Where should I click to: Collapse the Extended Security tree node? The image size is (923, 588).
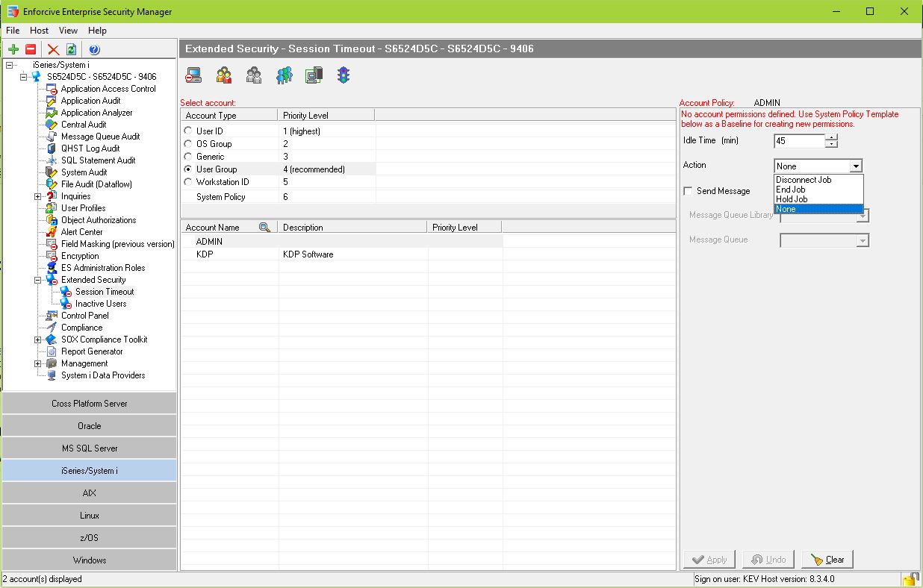38,280
